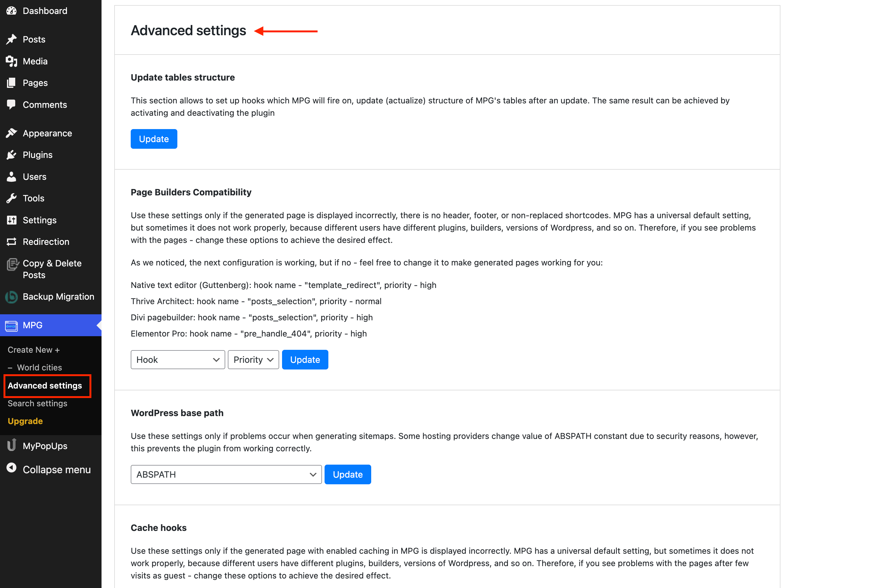Open the ABSPATH base path dropdown

click(226, 474)
